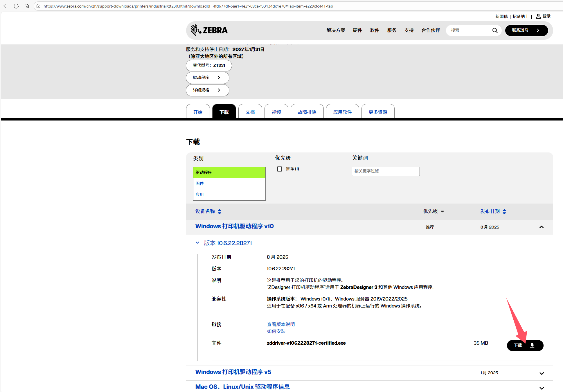Select 固件 in the category list
The image size is (563, 392).
point(200,184)
